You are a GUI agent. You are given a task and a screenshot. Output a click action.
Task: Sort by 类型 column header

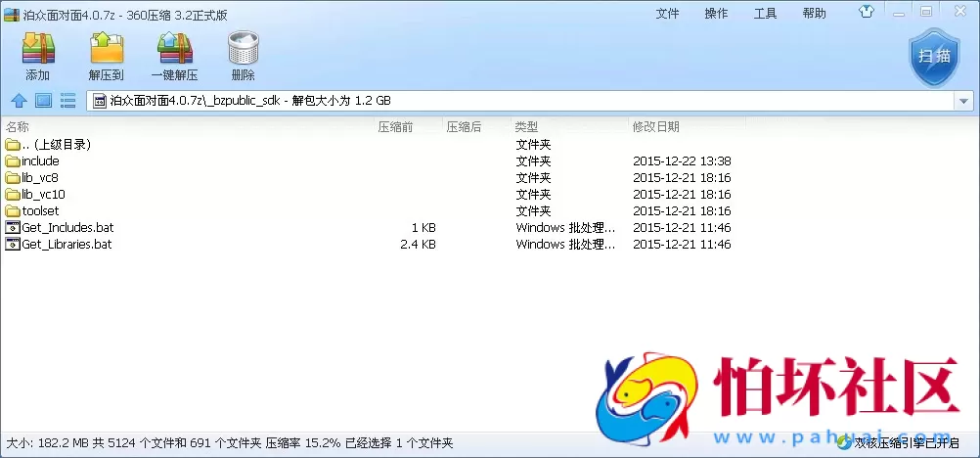[x=526, y=127]
